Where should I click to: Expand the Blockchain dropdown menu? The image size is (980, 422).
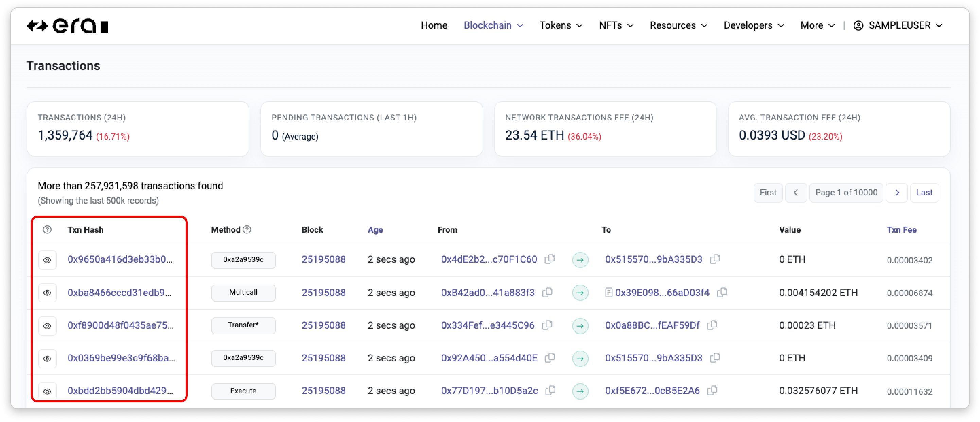[493, 26]
